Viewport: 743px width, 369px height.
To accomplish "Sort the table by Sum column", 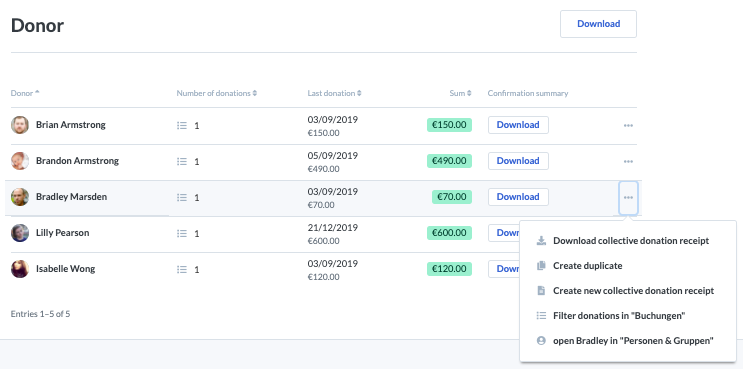I will (461, 93).
